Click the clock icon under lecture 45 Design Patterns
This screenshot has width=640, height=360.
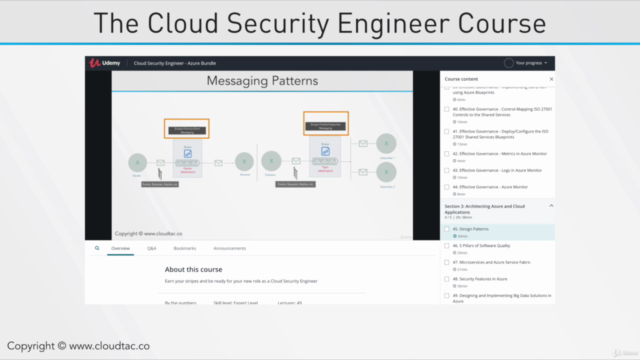pos(454,236)
